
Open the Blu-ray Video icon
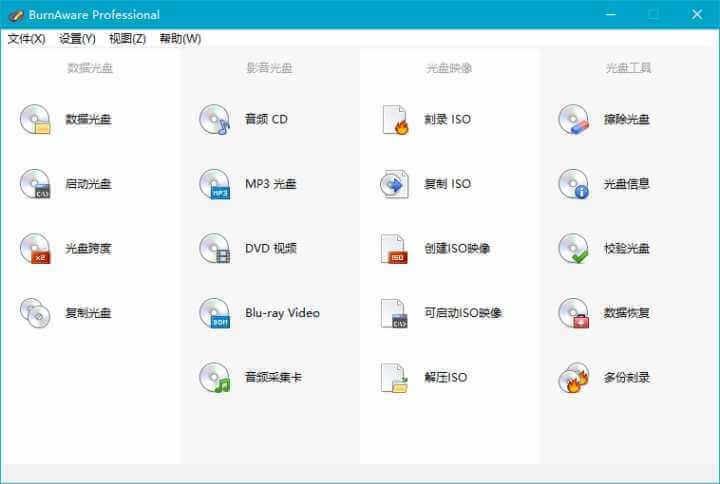tap(214, 313)
